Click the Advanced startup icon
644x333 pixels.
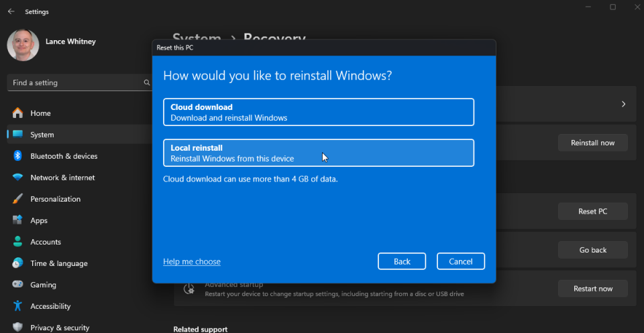coord(189,288)
